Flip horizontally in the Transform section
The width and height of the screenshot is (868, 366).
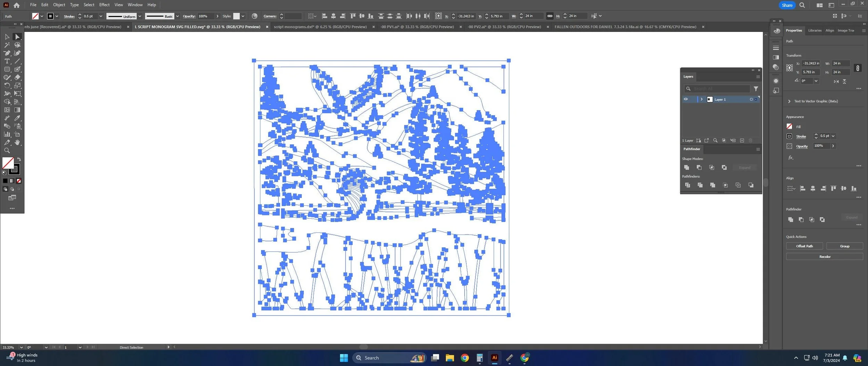836,81
